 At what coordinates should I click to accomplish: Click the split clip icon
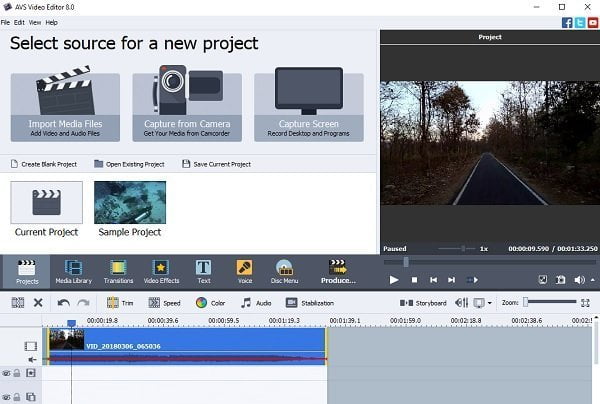(18, 303)
